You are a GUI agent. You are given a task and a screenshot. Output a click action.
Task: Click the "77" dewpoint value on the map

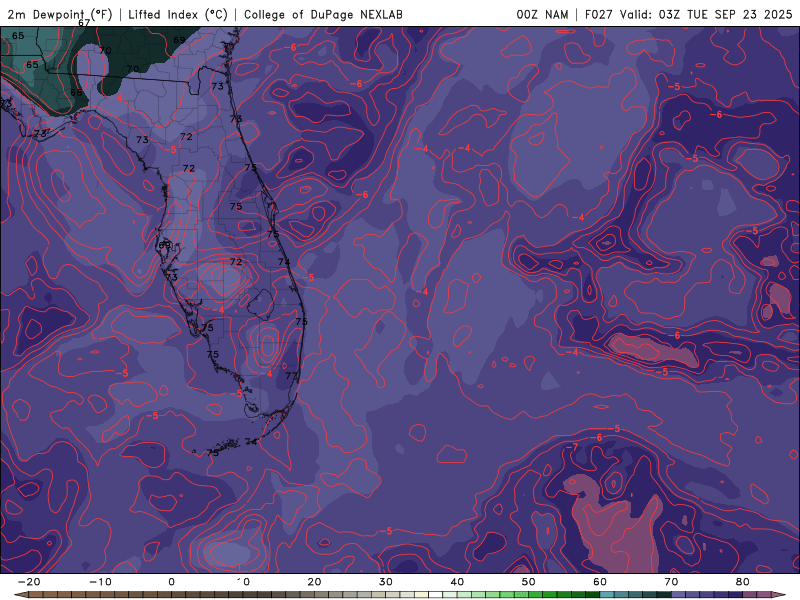291,376
